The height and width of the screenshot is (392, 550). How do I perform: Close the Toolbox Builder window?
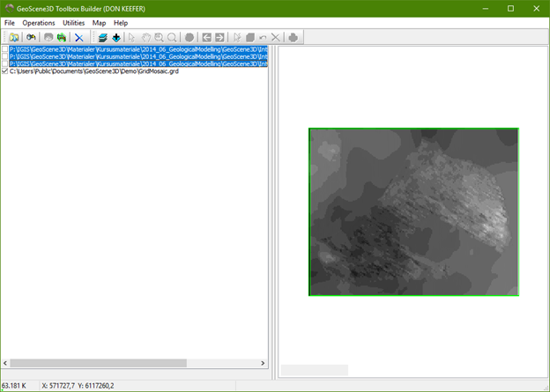536,9
